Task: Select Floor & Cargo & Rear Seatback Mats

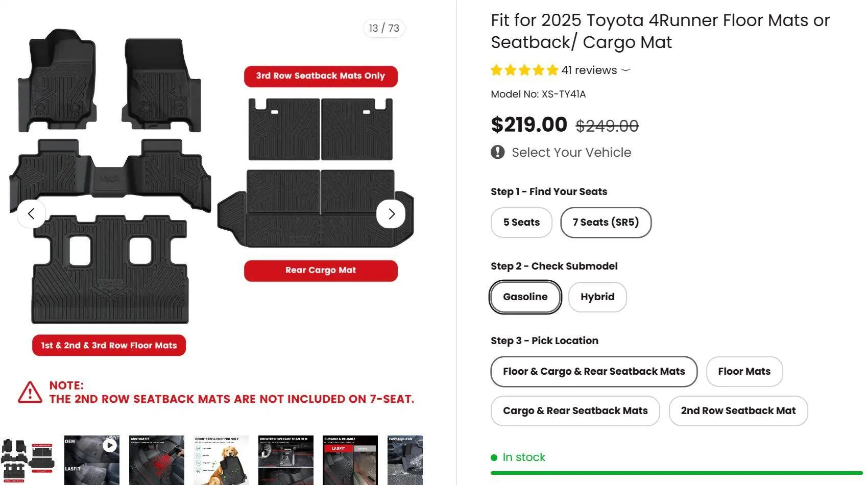Action: (x=593, y=371)
